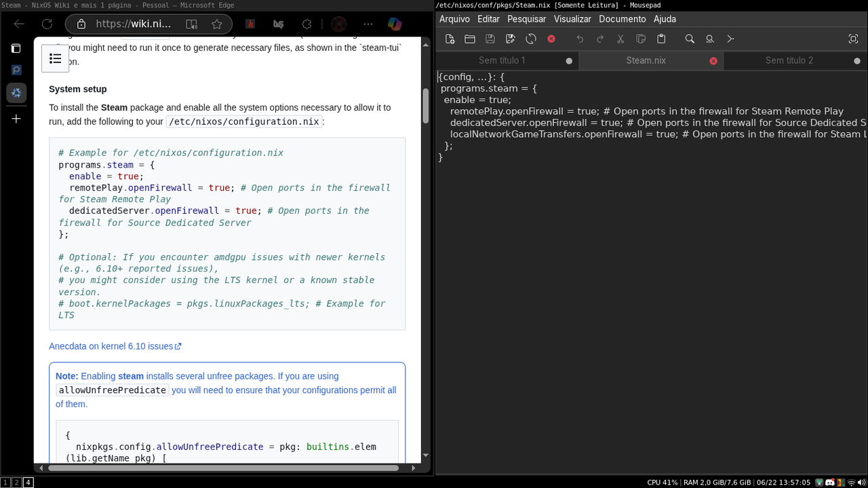Open the Arquivo menu

tap(454, 19)
